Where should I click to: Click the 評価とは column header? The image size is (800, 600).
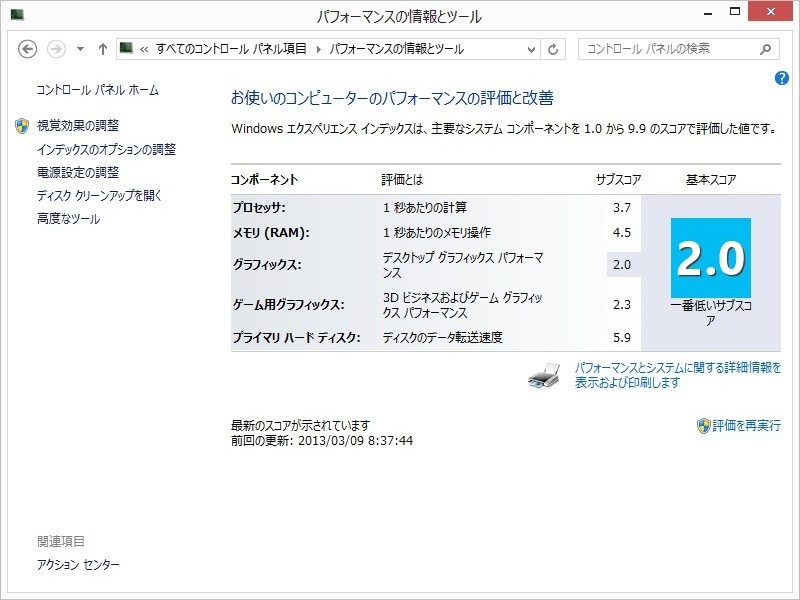tap(402, 180)
